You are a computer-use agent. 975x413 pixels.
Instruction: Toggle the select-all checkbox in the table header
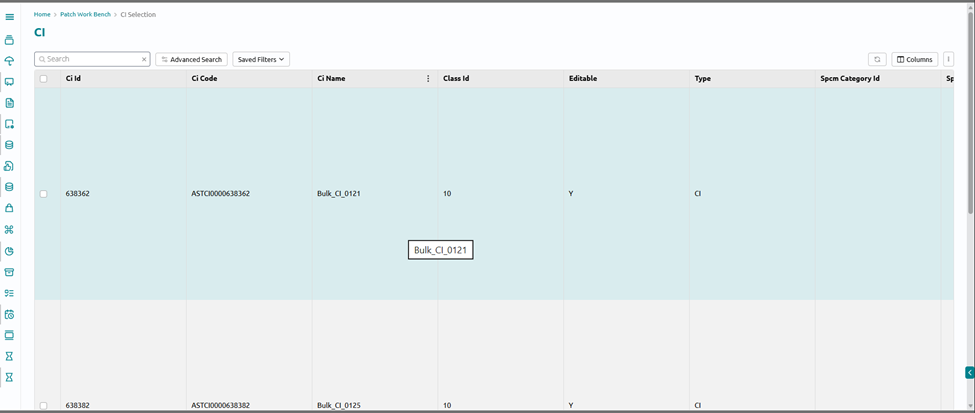44,78
